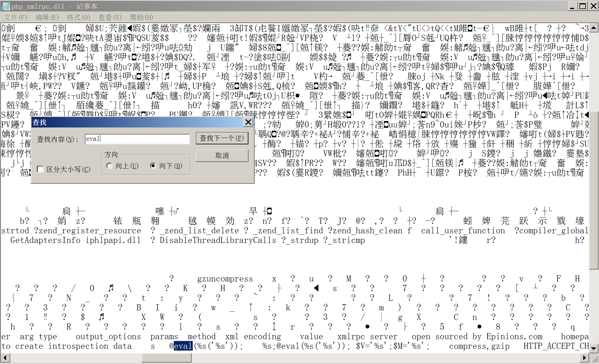
Task: Click the zend_register_resource text
Action: [90, 230]
